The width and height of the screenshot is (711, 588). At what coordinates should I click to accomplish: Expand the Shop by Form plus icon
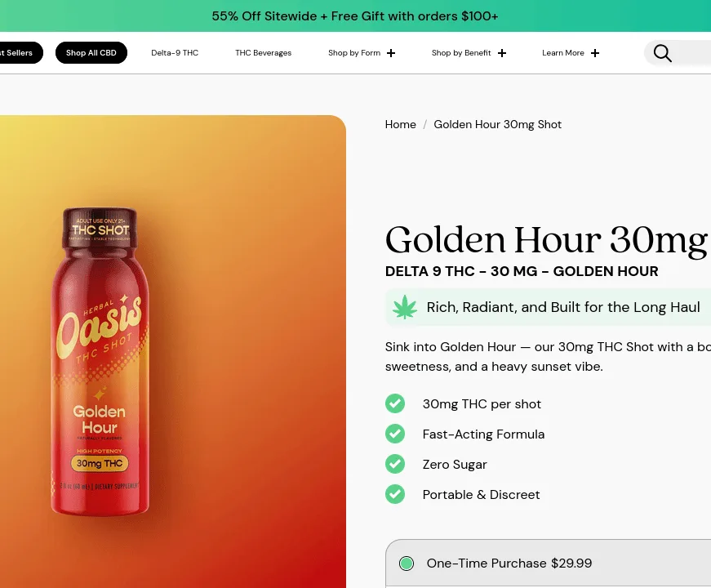391,53
